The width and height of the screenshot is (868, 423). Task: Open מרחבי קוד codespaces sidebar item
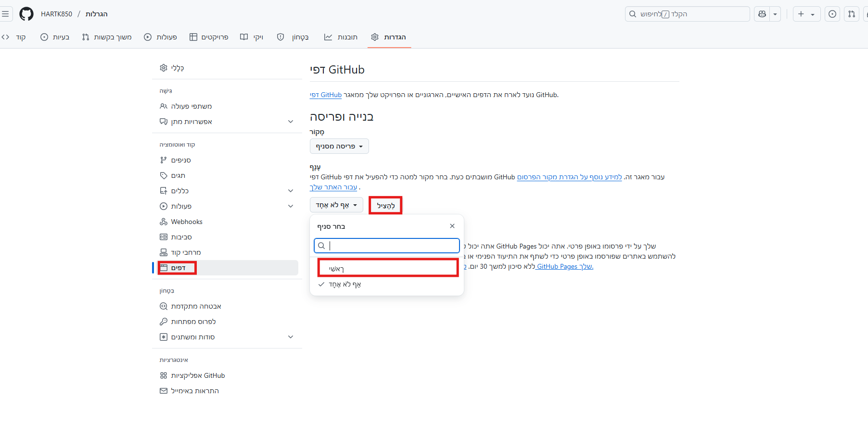227,252
